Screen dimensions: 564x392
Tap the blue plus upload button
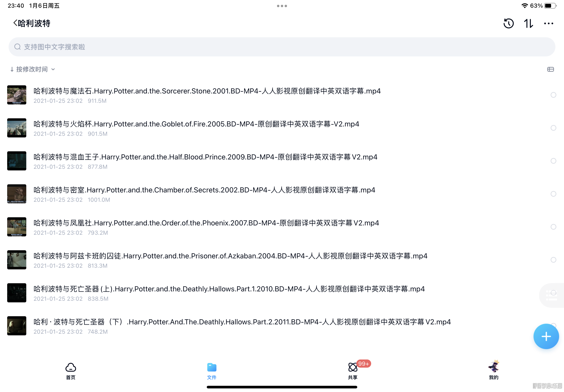click(546, 336)
